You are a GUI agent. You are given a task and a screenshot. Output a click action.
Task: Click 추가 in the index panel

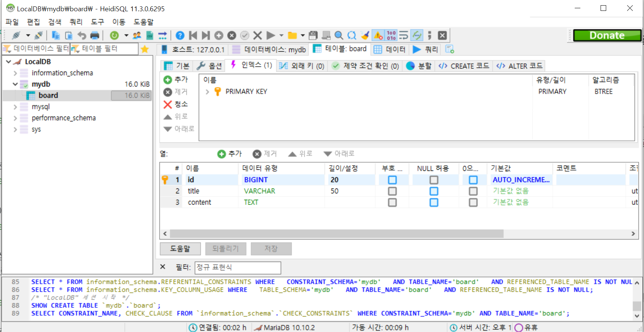tap(176, 79)
